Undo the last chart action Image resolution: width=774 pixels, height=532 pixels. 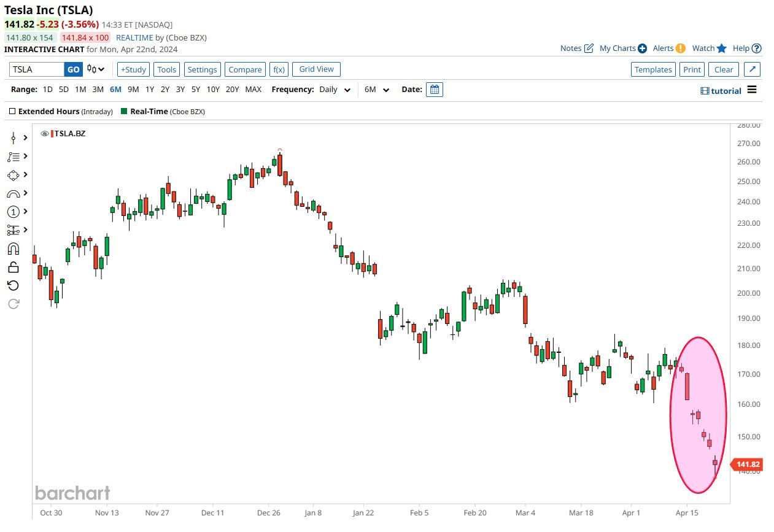point(14,285)
